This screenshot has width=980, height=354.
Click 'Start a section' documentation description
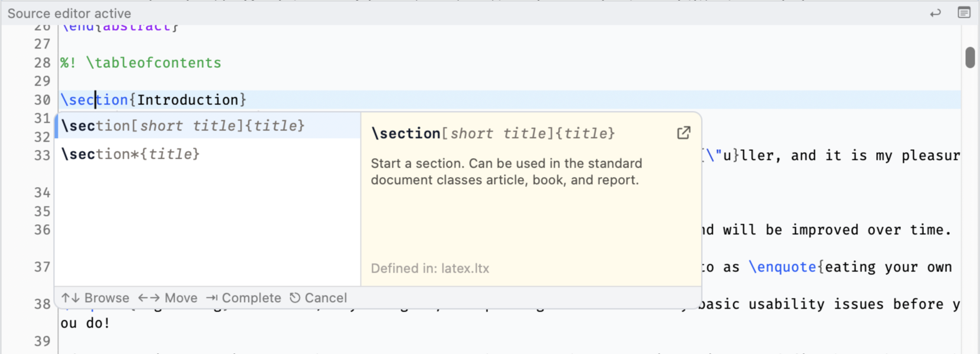click(x=506, y=172)
